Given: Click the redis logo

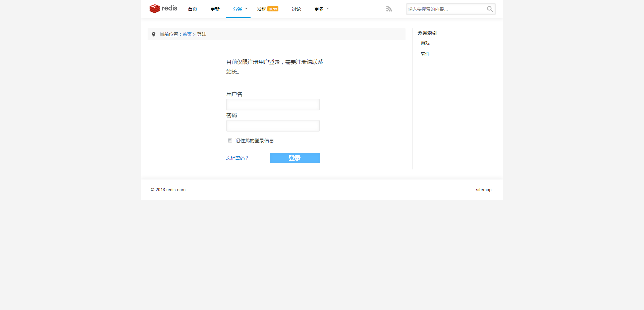Looking at the screenshot, I should pyautogui.click(x=163, y=8).
